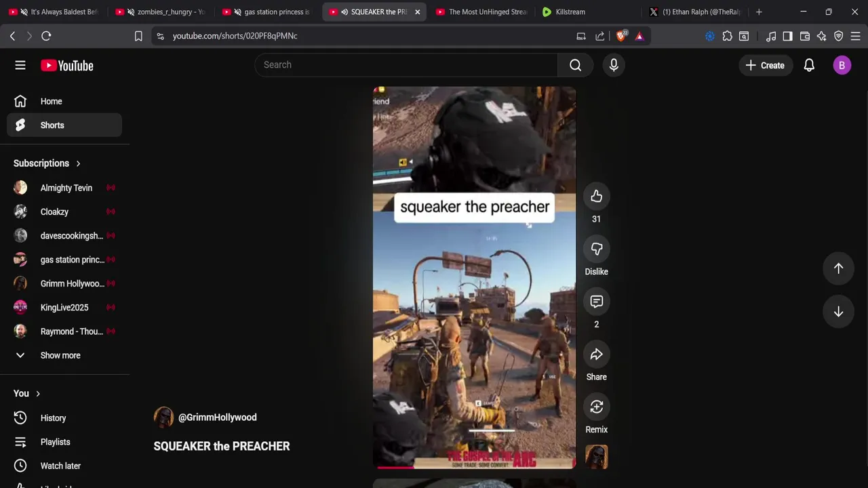Unmute the It's Always Baldest tab
This screenshot has height=488, width=868.
coord(24,12)
